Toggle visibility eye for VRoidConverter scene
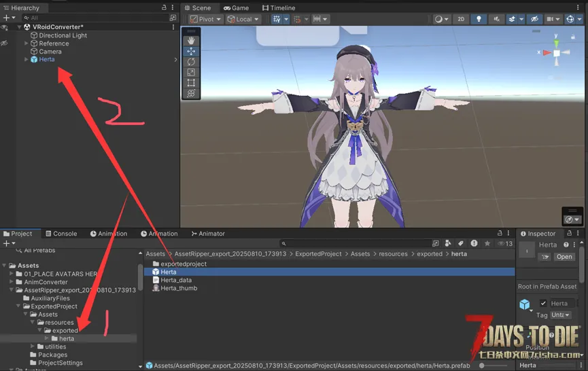The image size is (588, 371). point(5,27)
